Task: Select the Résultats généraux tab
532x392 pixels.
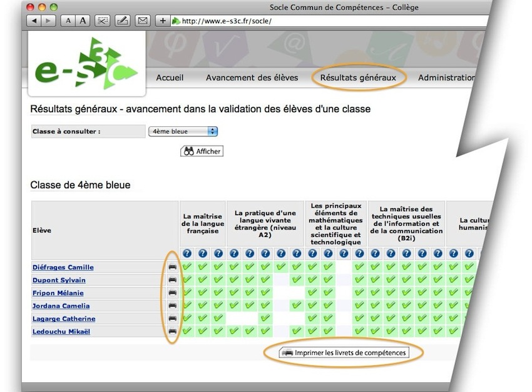Action: click(358, 78)
